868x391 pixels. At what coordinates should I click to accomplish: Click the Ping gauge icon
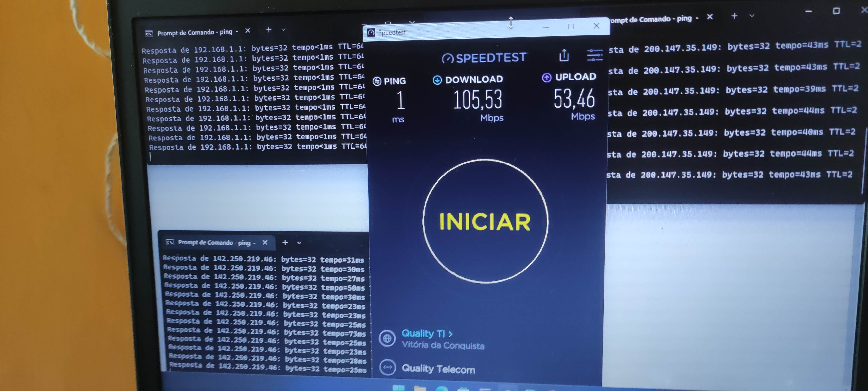[377, 81]
